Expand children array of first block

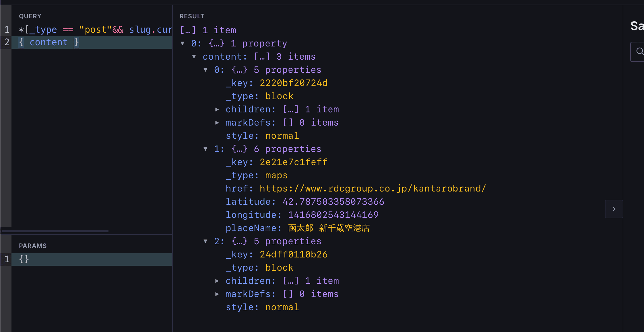coord(217,109)
